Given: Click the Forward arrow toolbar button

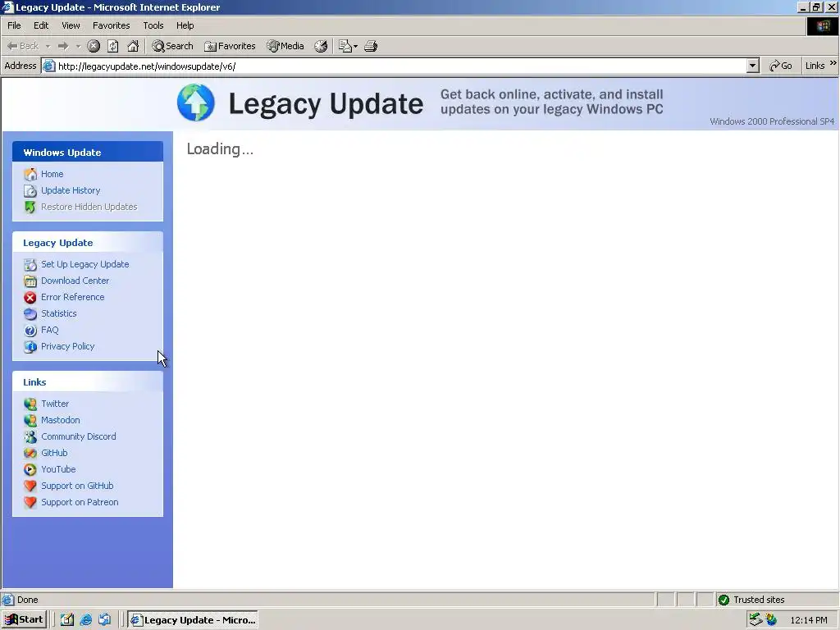Looking at the screenshot, I should point(63,46).
